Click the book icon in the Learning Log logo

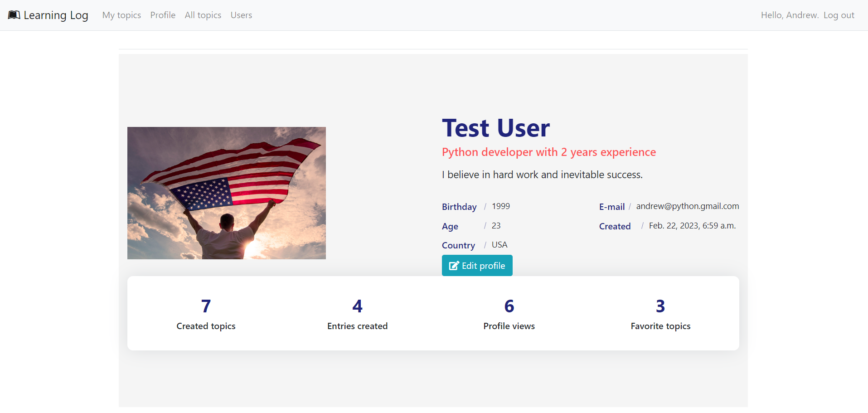14,15
